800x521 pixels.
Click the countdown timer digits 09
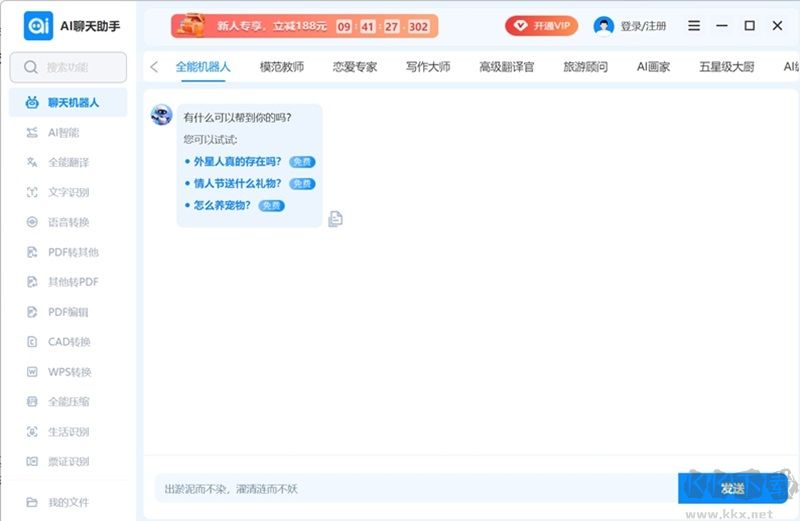pos(344,27)
